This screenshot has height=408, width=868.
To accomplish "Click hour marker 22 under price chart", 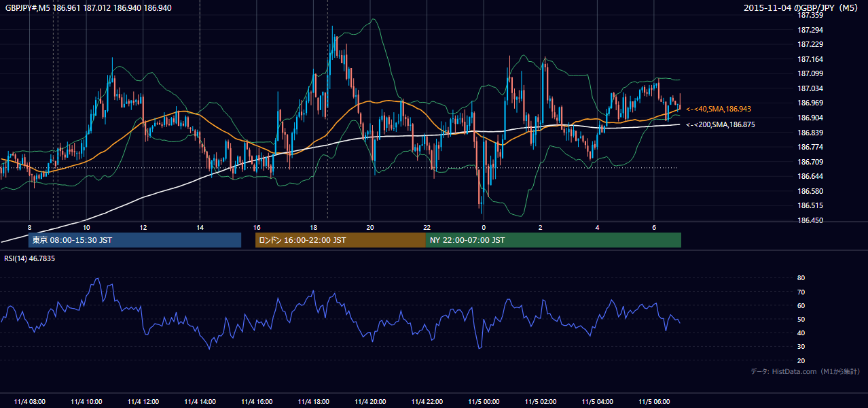I will 427,227.
